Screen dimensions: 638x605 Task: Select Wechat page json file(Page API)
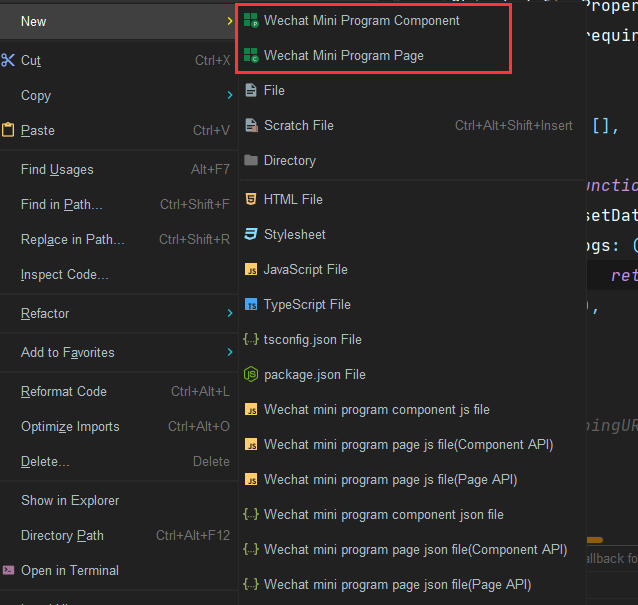(x=412, y=584)
